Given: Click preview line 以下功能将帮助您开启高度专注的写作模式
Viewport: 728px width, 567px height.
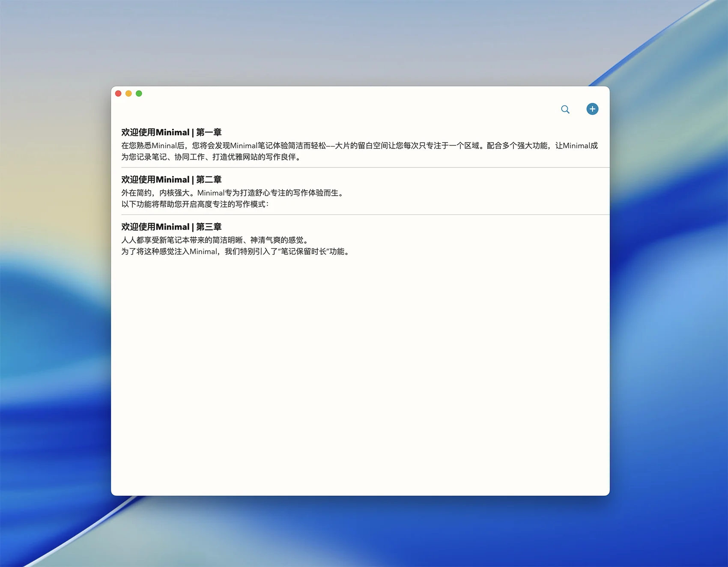Looking at the screenshot, I should (x=195, y=204).
